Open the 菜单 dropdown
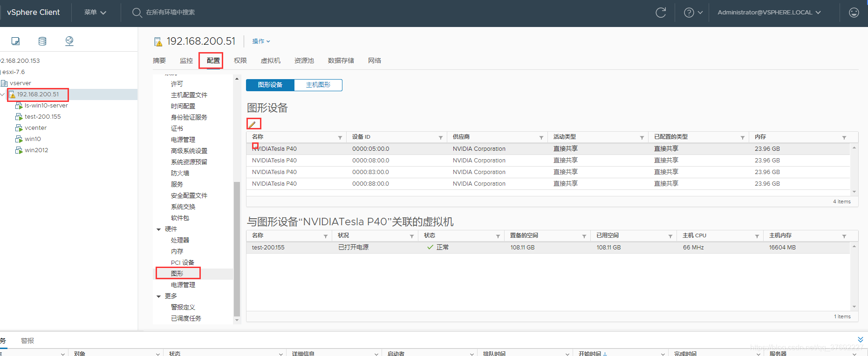 pyautogui.click(x=95, y=13)
